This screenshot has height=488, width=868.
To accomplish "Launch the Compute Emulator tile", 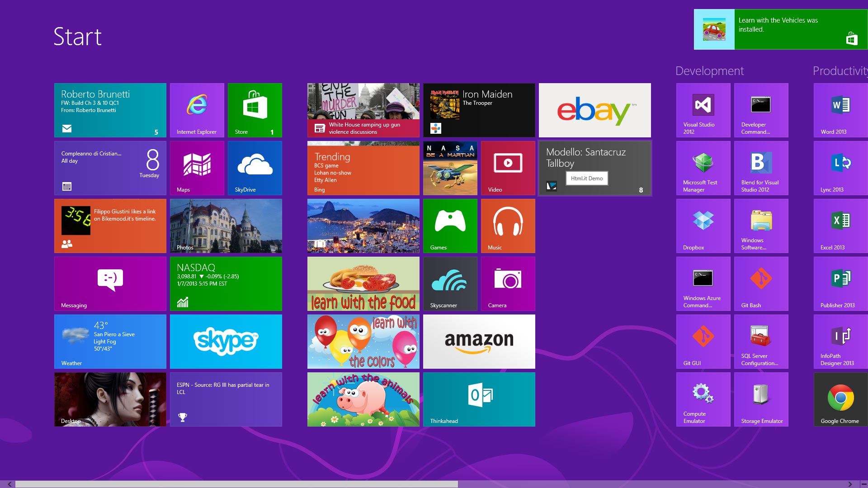I will point(703,399).
